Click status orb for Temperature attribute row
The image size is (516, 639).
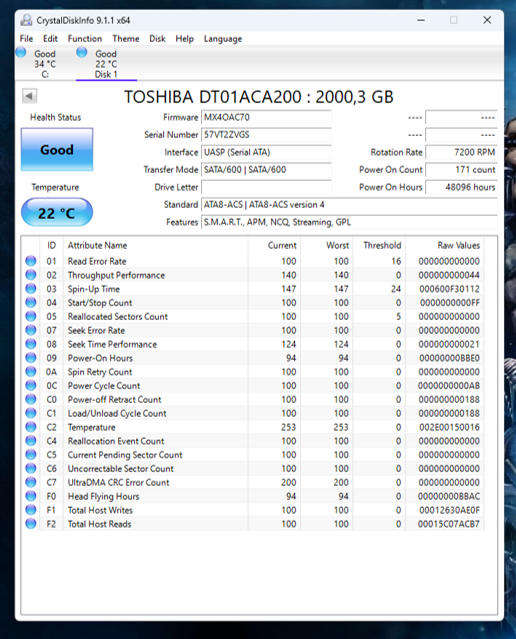click(x=31, y=427)
